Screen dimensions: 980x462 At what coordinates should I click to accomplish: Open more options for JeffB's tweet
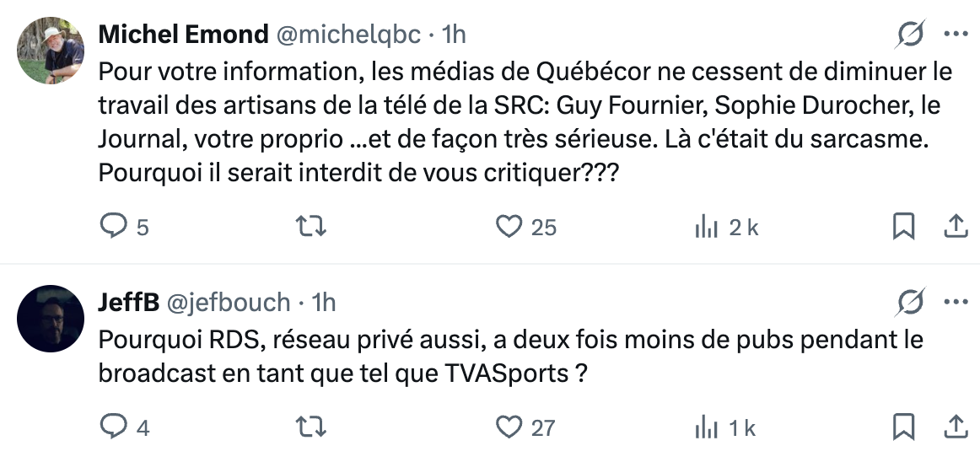tap(956, 301)
